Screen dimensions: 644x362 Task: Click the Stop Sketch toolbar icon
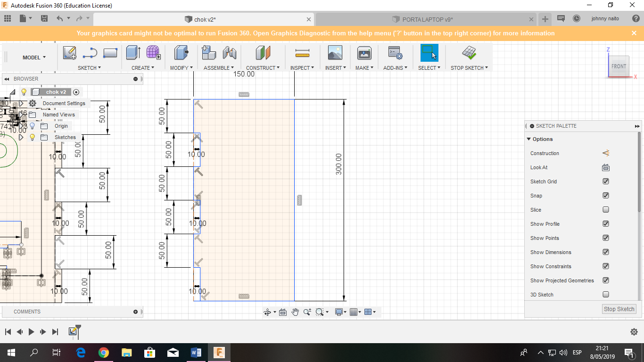(x=469, y=52)
